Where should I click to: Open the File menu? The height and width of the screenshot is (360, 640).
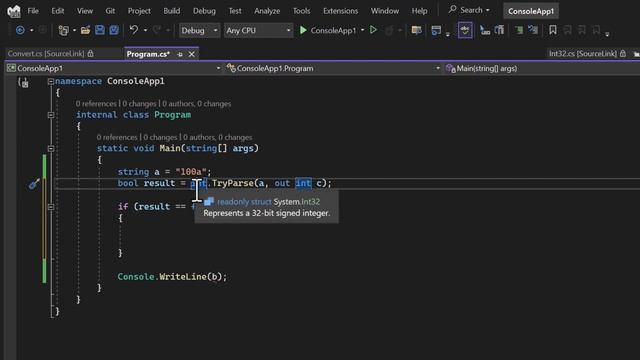(x=33, y=11)
